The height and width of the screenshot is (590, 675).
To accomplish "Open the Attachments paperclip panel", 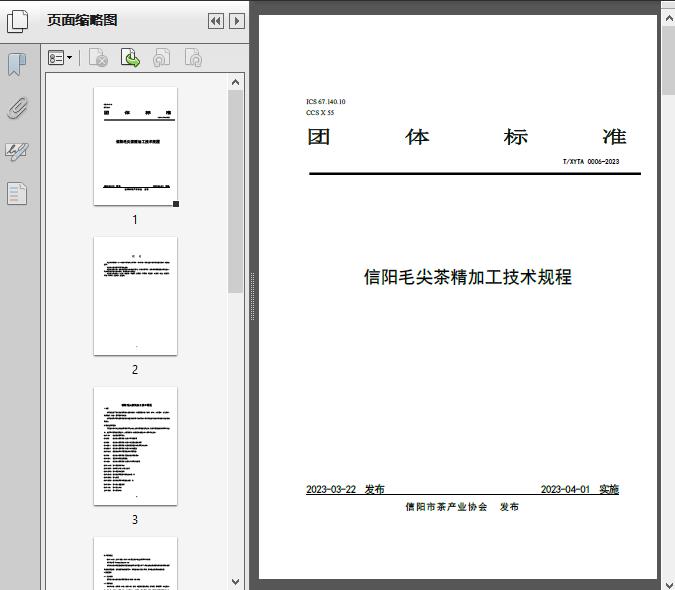I will pos(17,108).
